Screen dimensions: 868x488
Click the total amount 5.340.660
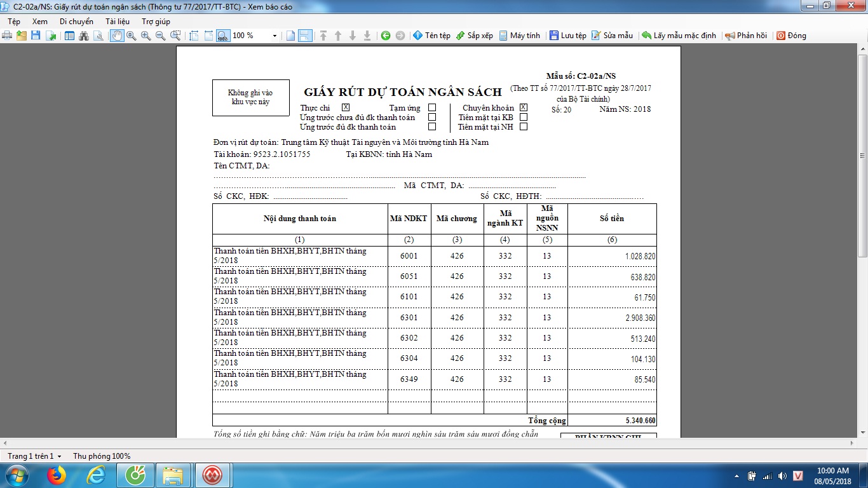pyautogui.click(x=612, y=421)
